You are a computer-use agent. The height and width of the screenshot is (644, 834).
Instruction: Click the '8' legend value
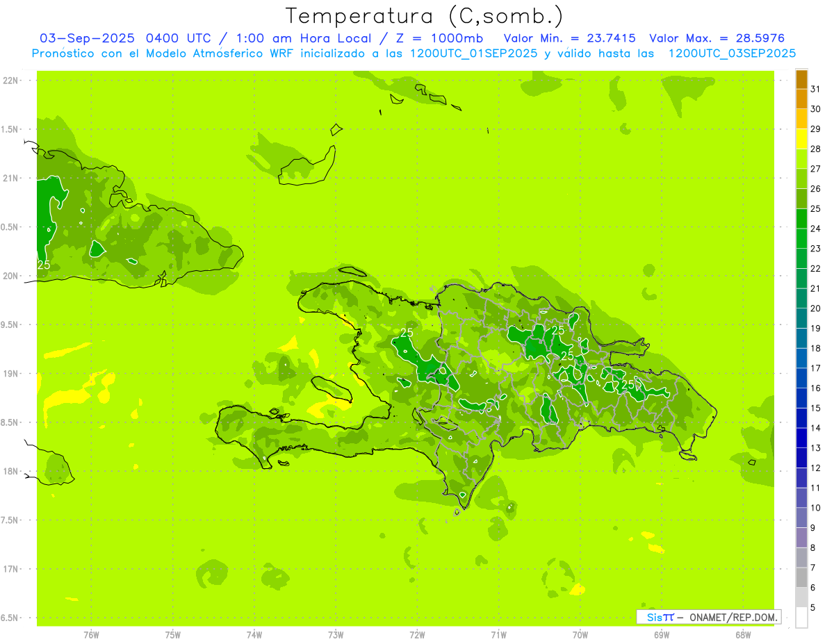click(x=813, y=548)
